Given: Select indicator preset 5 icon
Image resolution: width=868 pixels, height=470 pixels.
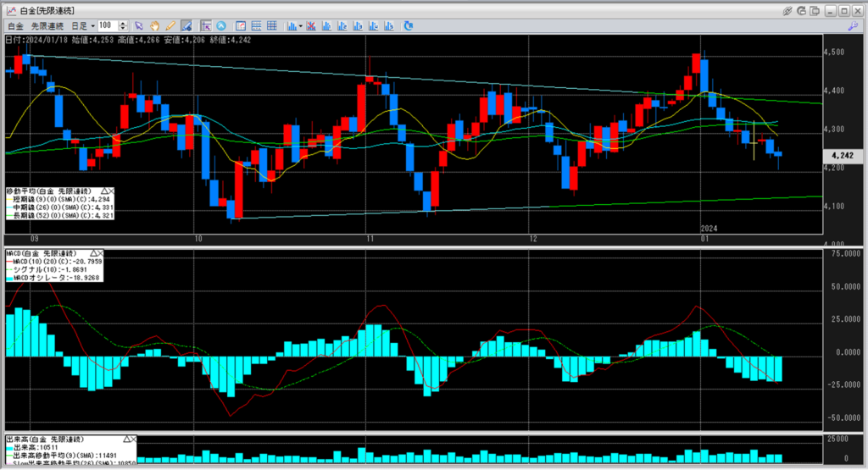Looking at the screenshot, I should click(x=388, y=26).
